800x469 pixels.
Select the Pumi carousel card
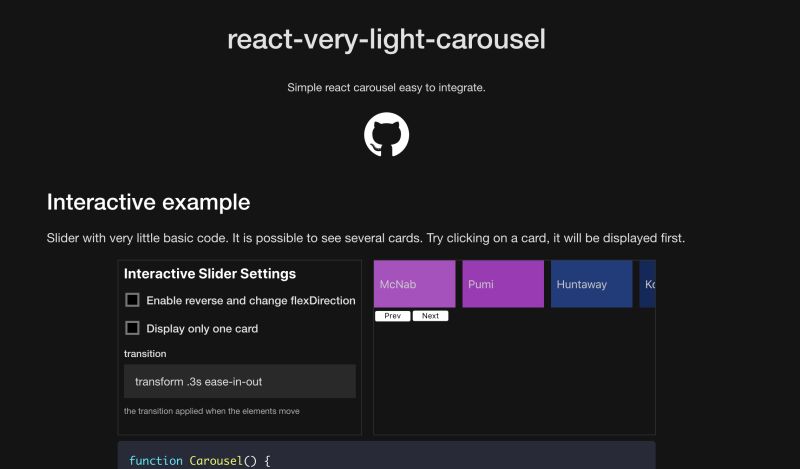pyautogui.click(x=503, y=284)
